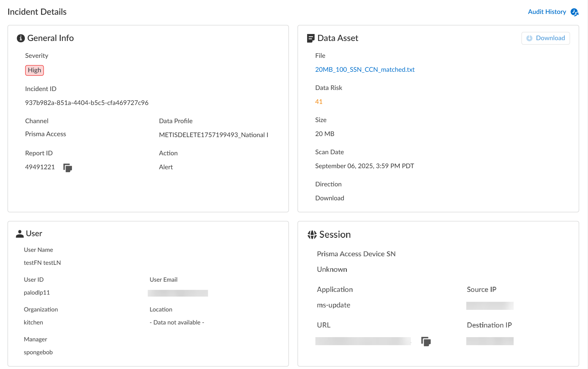Click the audit icon beside Audit History
Screen dimensions: 588x369
[575, 12]
